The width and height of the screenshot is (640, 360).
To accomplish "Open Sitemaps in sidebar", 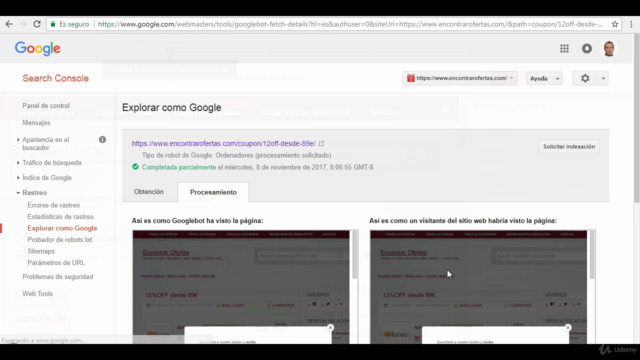I will 41,251.
